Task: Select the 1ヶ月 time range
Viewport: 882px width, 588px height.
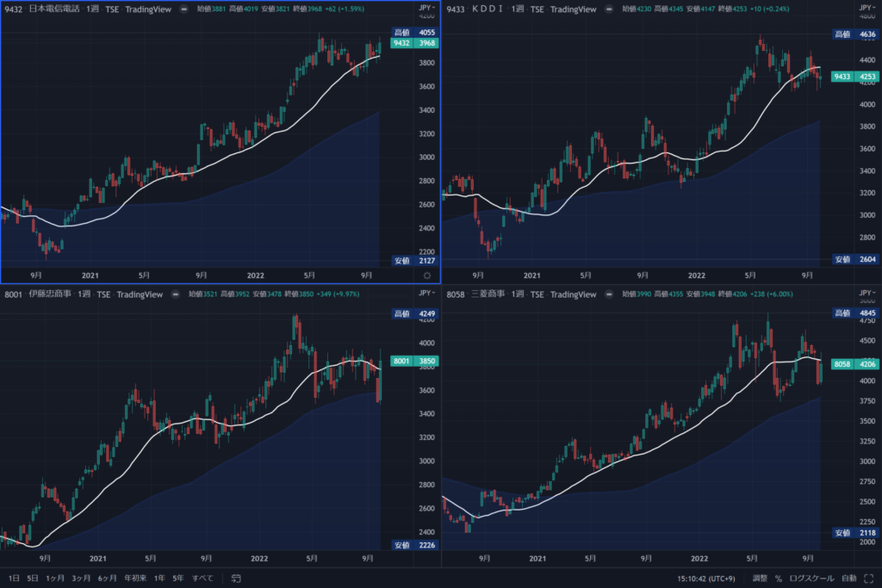Action: click(55, 579)
